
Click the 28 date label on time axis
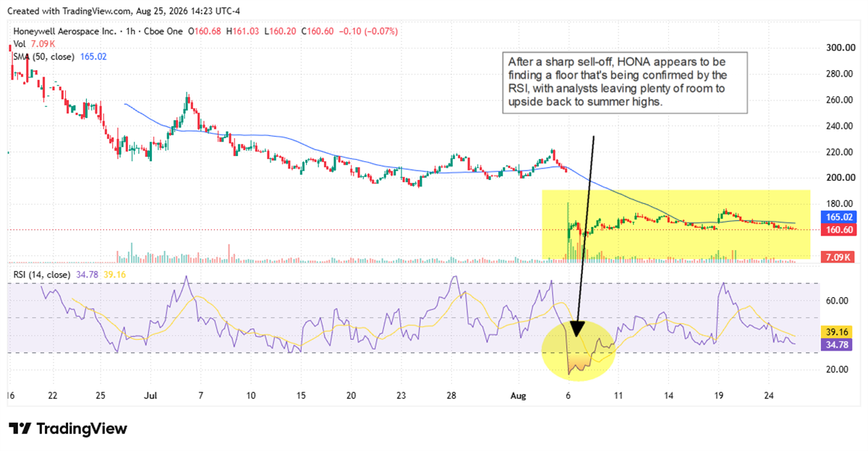pyautogui.click(x=451, y=396)
